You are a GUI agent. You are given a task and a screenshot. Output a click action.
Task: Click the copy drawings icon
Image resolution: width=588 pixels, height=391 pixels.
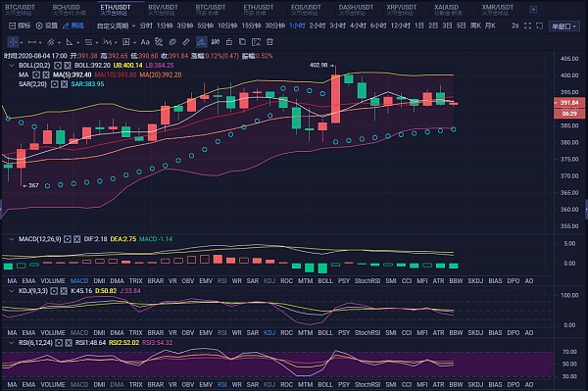pyautogui.click(x=243, y=42)
